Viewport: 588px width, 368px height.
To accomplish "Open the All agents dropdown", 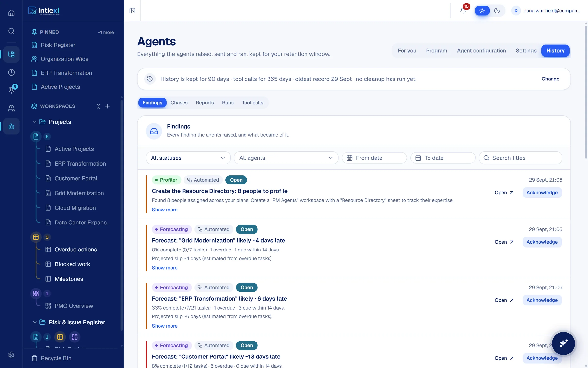I will pos(286,158).
